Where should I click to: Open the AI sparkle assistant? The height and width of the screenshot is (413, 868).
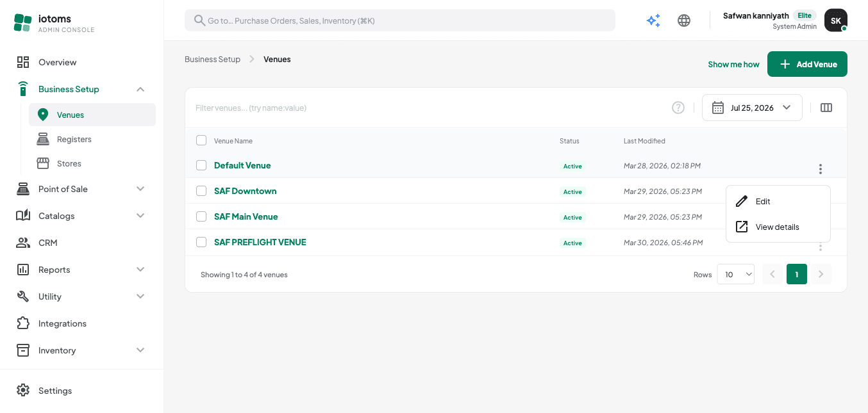tap(653, 20)
